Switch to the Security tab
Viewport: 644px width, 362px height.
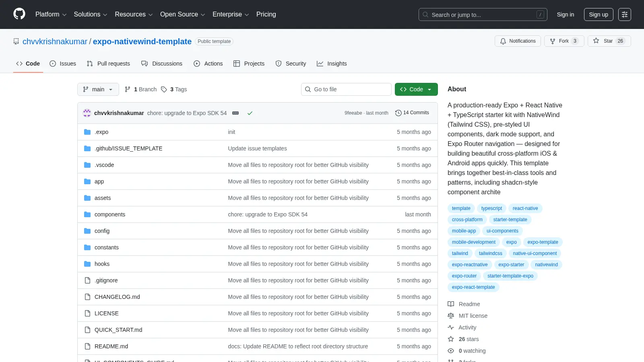tap(291, 64)
